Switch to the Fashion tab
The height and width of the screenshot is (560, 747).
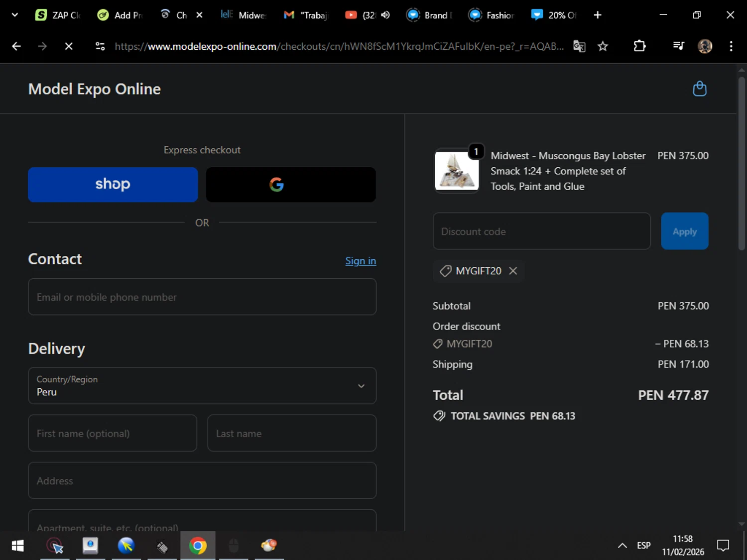point(492,15)
